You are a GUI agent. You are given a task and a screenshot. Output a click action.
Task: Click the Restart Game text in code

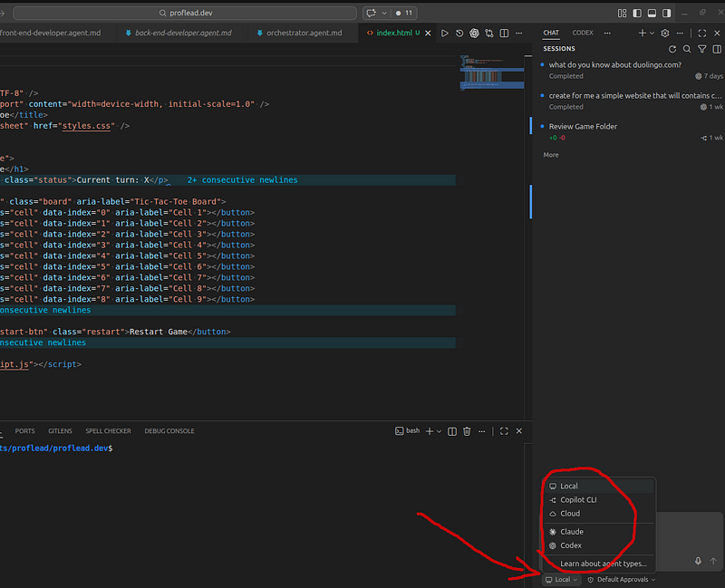click(x=158, y=332)
